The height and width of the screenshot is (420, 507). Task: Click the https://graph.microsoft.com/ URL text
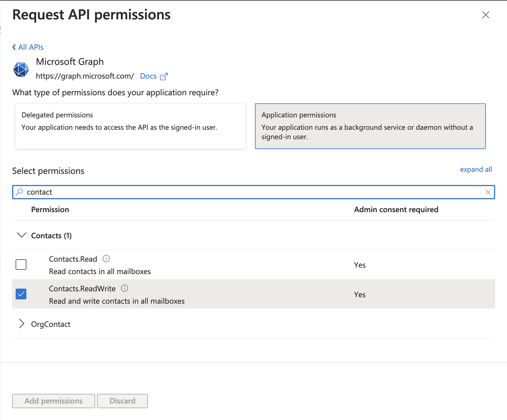[x=85, y=76]
